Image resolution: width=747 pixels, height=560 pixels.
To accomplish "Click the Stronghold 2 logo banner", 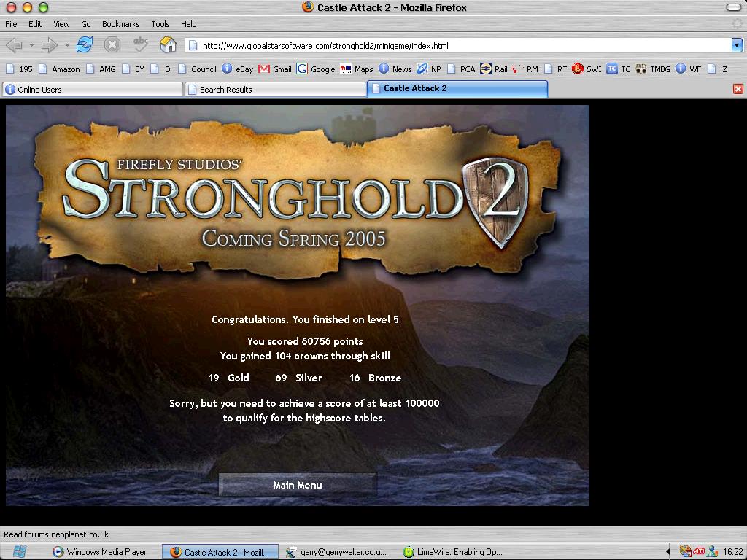I will pyautogui.click(x=298, y=200).
